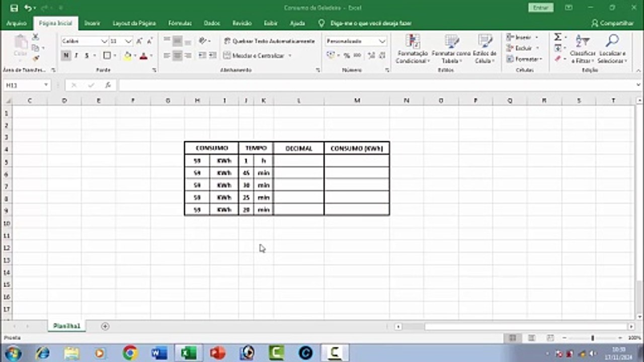Apply cell borders icon

coord(107,56)
